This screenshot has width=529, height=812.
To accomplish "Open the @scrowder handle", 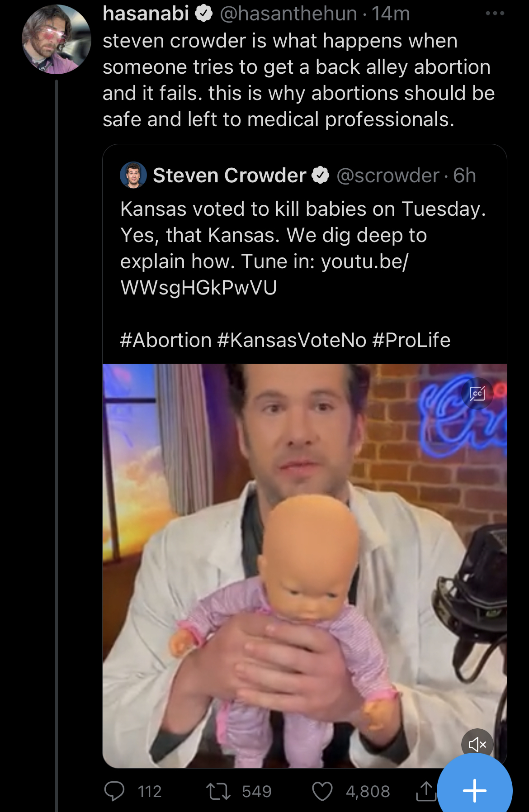I will [388, 176].
